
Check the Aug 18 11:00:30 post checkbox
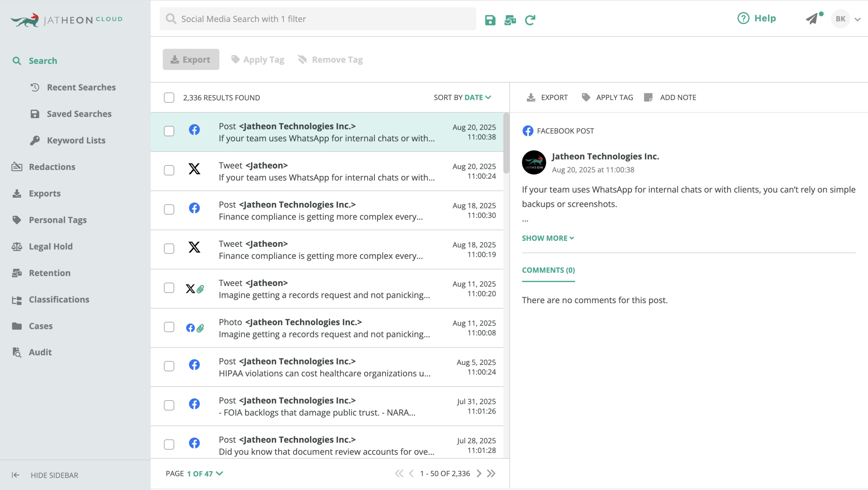pyautogui.click(x=169, y=209)
